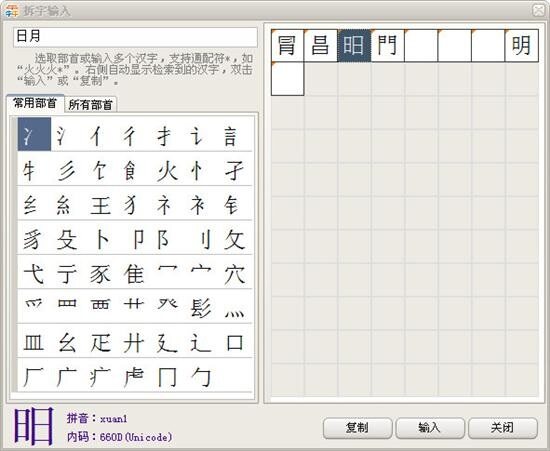The image size is (550, 451).
Task: Open the 常用部首 tab
Action: coord(35,103)
